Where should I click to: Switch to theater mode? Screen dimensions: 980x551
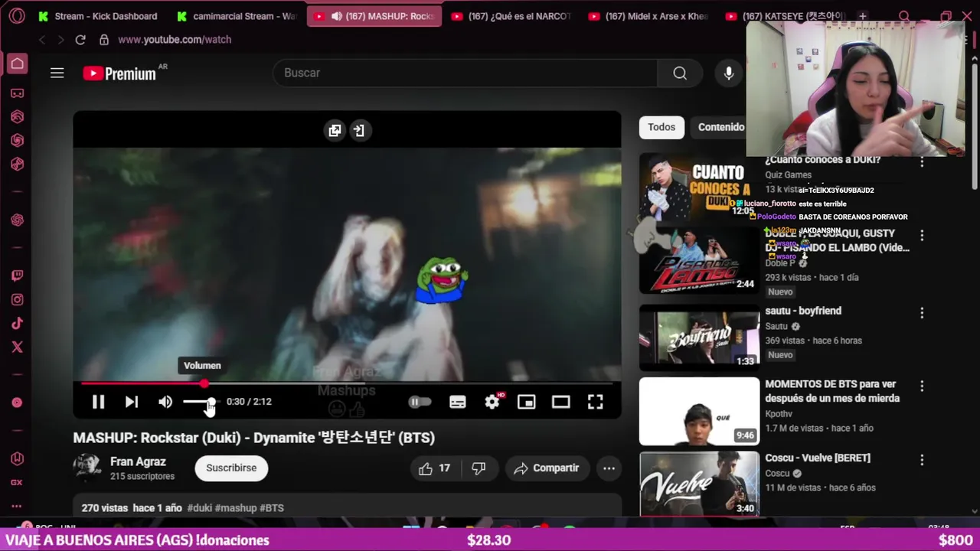[560, 402]
